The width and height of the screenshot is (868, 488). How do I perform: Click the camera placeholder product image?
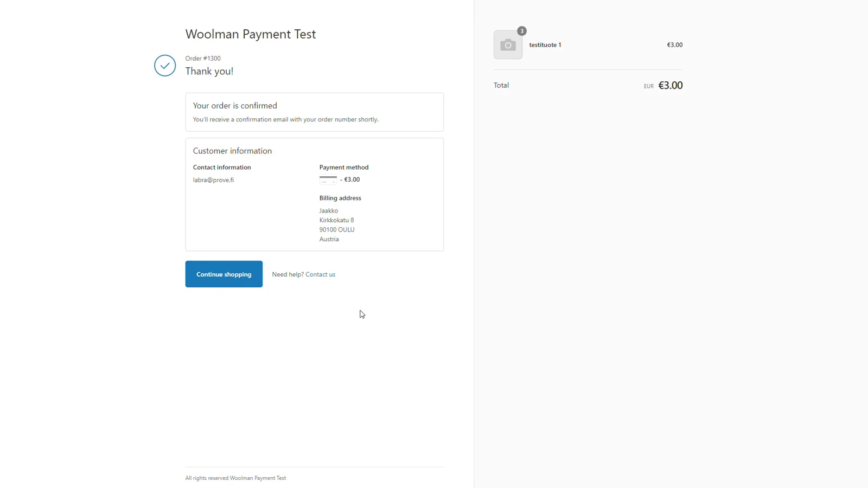coord(508,45)
